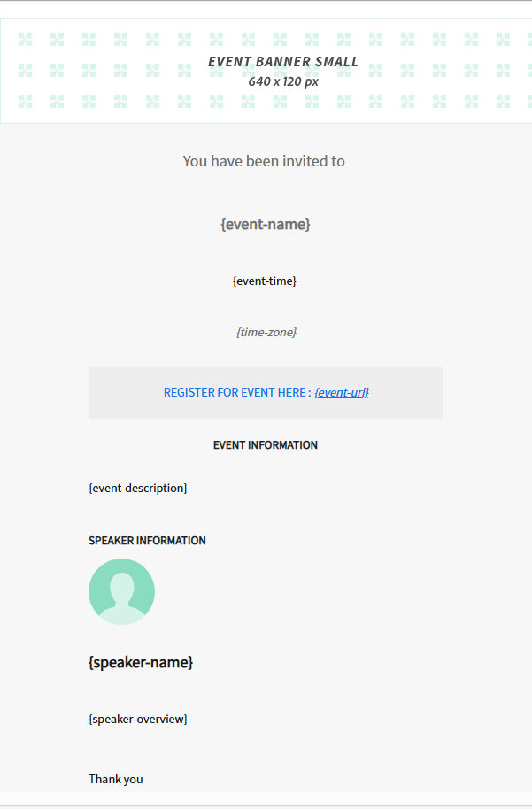
Task: Click the center-top pattern tile above banner title
Action: 280,39
